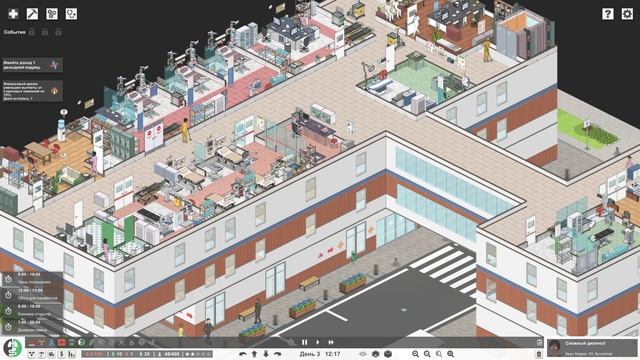Go up one floor

pos(254,354)
